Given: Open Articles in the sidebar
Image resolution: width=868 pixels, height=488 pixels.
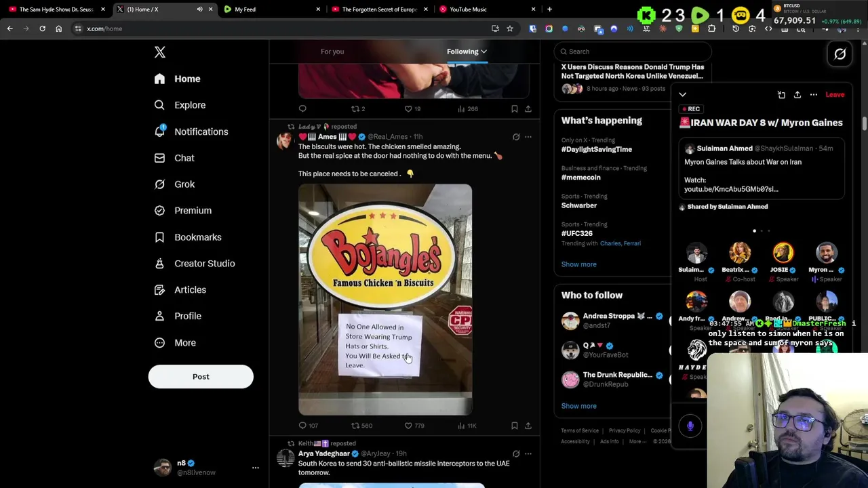Looking at the screenshot, I should pos(180,290).
